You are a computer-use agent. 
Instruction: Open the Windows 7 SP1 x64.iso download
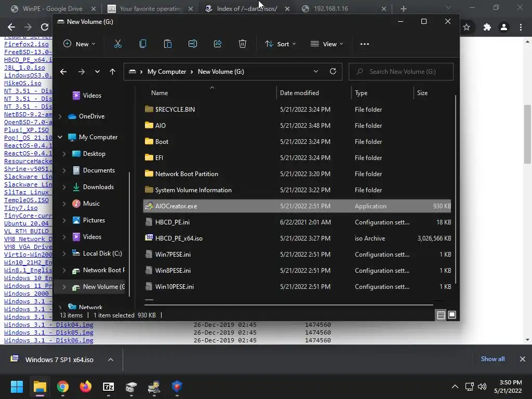pos(59,360)
